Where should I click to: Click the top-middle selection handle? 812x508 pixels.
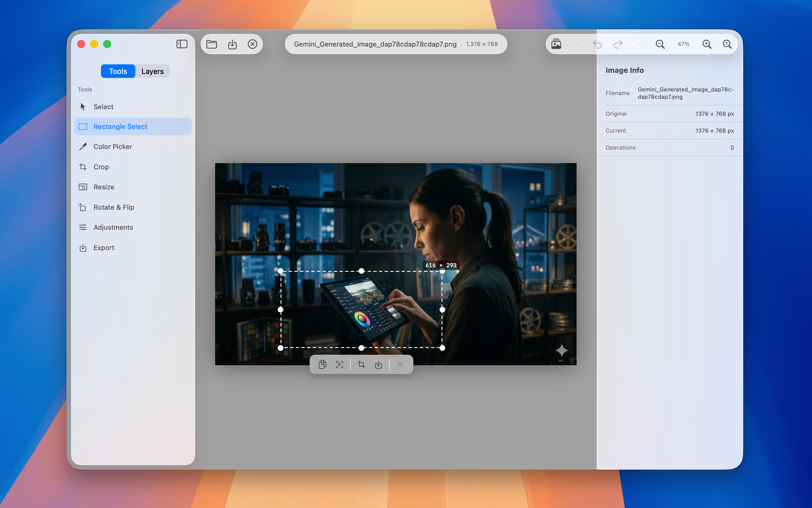[361, 271]
